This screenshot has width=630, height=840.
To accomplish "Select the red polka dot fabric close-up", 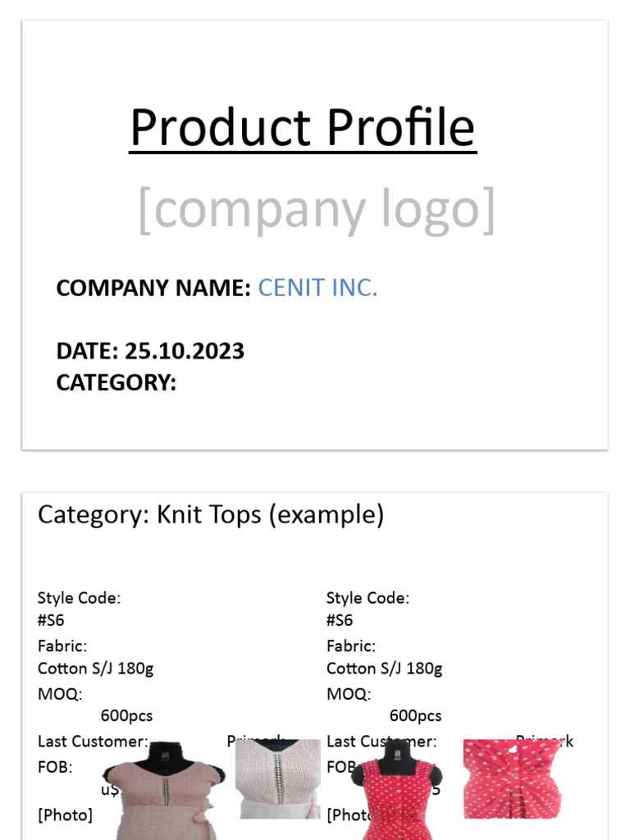I will tap(513, 779).
